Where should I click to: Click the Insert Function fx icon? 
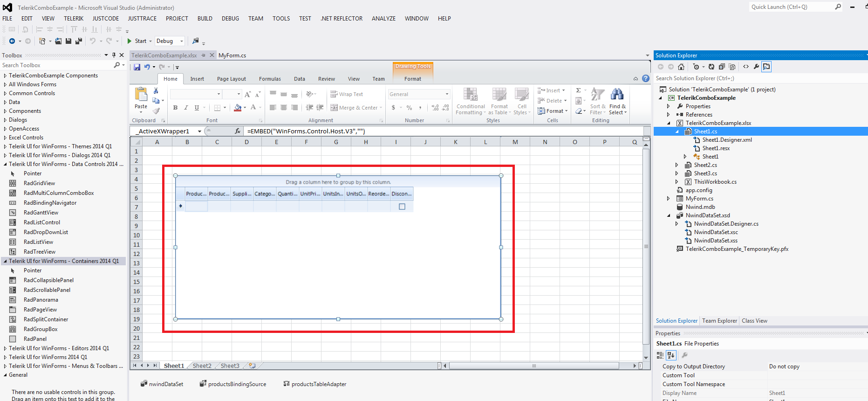tap(238, 131)
